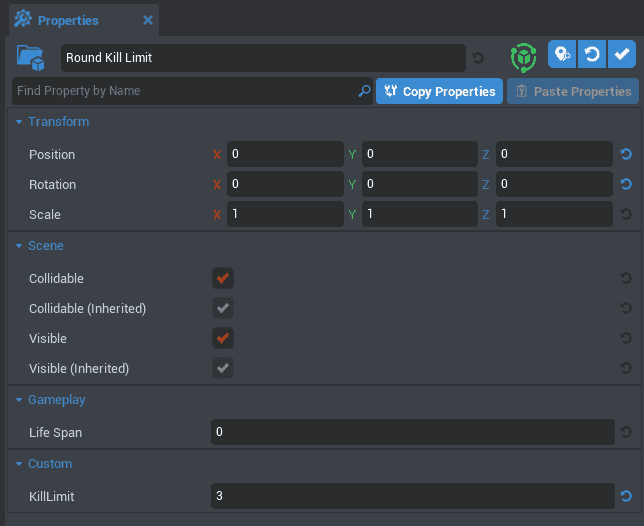
Task: Click the Copy Properties button
Action: point(439,91)
